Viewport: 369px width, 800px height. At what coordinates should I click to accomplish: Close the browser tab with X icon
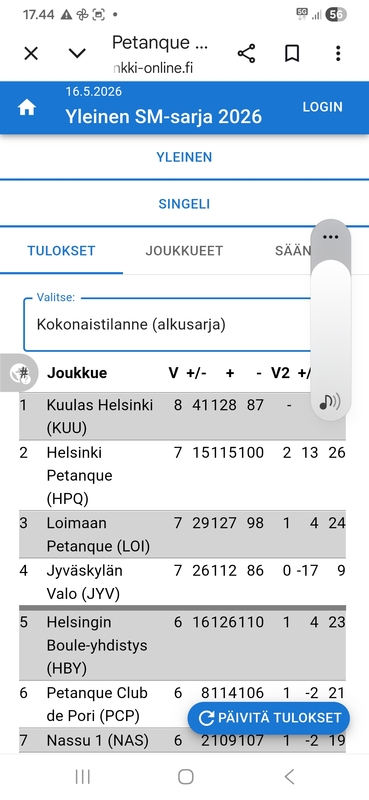[x=31, y=53]
